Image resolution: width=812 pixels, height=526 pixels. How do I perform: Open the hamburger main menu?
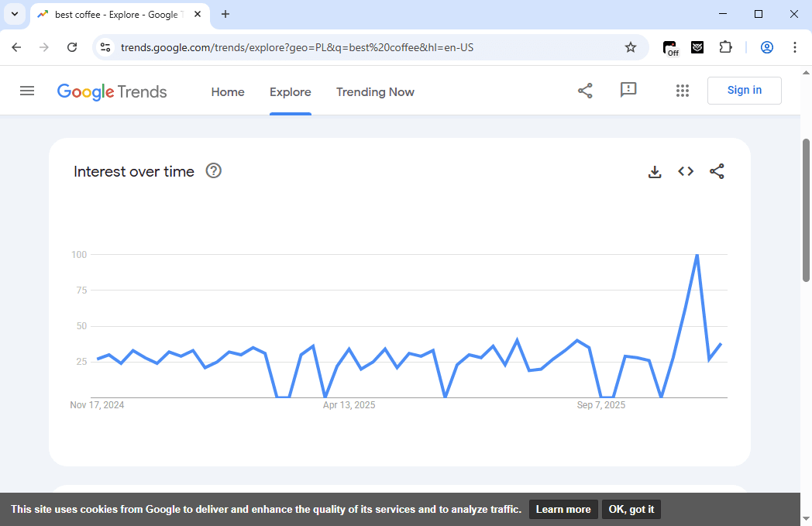27,91
